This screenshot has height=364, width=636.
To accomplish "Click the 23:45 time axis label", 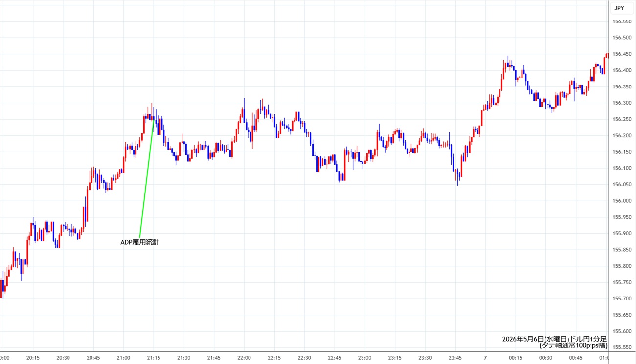I will point(455,358).
